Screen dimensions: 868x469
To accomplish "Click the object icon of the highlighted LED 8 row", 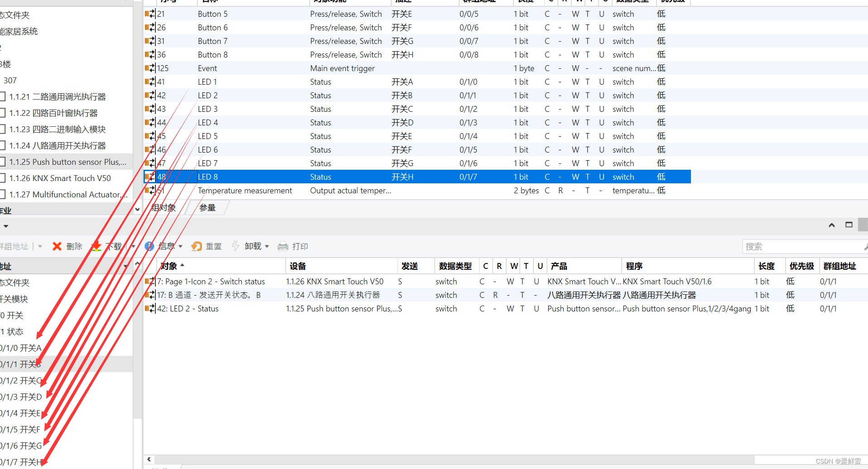I will 150,177.
